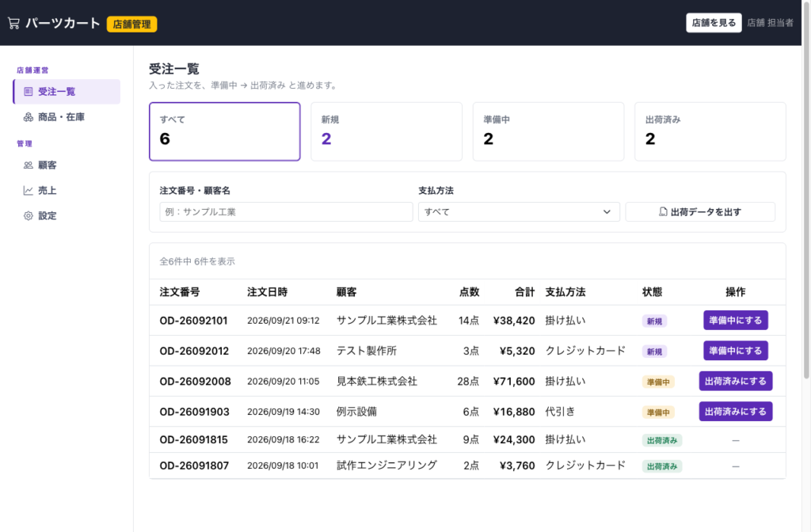The height and width of the screenshot is (532, 811).
Task: Click the 設定 gear icon
Action: [x=28, y=215]
